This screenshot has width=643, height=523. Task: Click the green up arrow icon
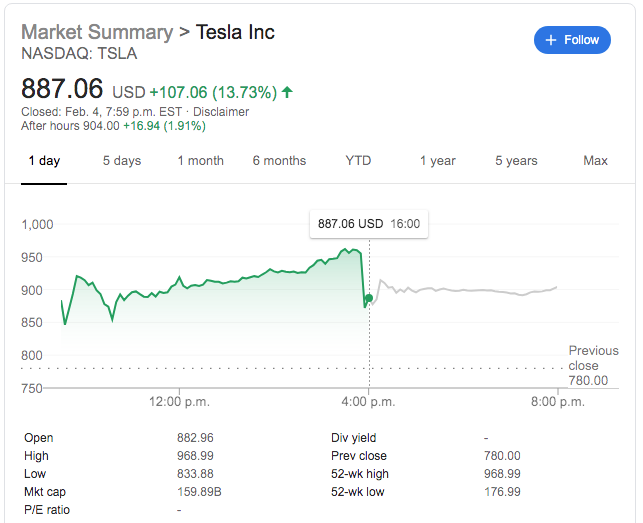pyautogui.click(x=287, y=92)
